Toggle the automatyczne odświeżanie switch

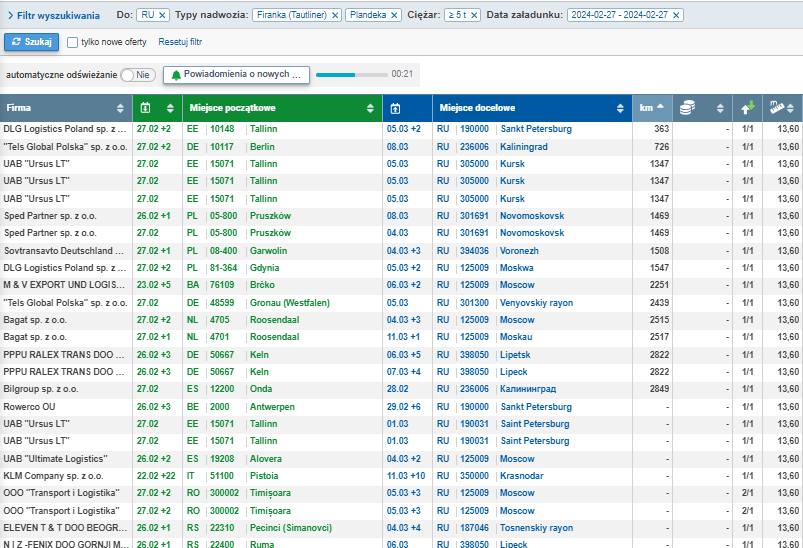(138, 75)
